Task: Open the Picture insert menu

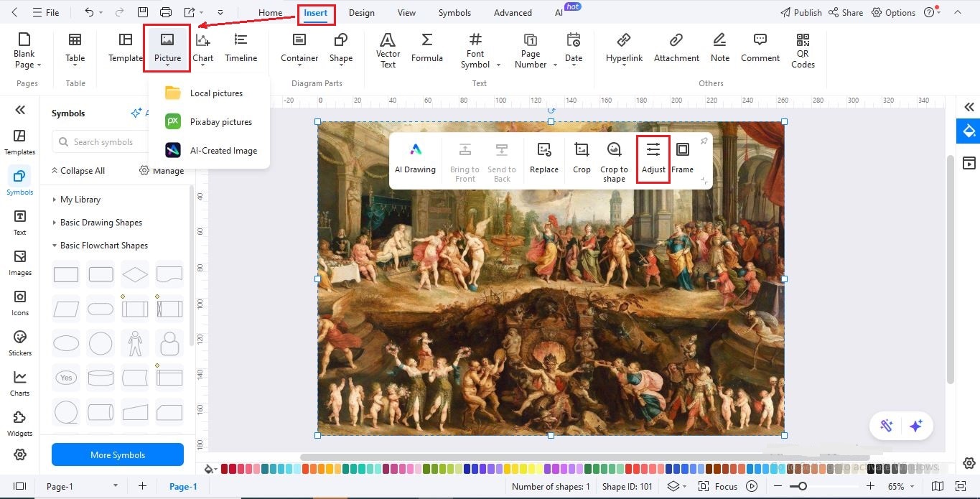Action: pos(167,49)
